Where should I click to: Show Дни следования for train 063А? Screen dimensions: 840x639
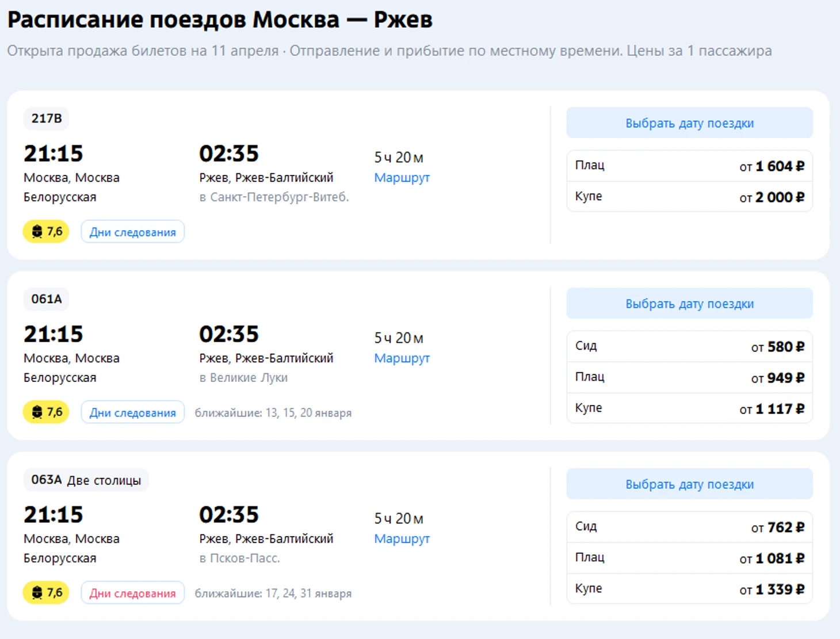132,593
